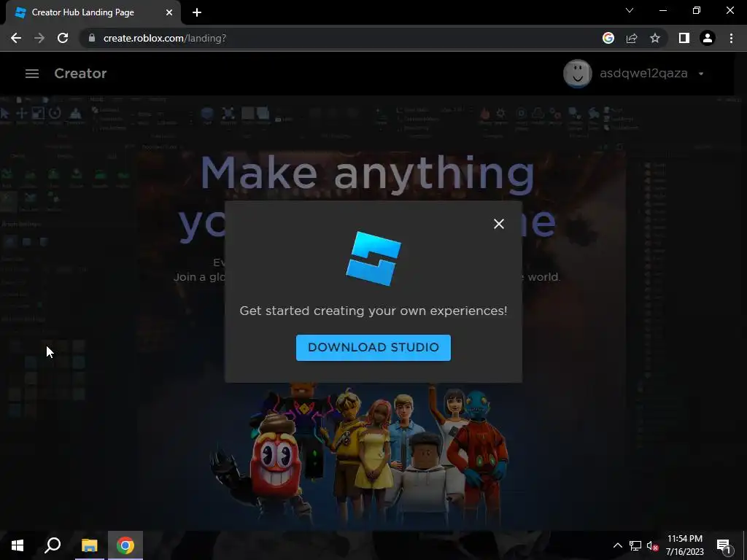Image resolution: width=747 pixels, height=560 pixels.
Task: Open the hamburger navigation menu
Action: pyautogui.click(x=32, y=74)
